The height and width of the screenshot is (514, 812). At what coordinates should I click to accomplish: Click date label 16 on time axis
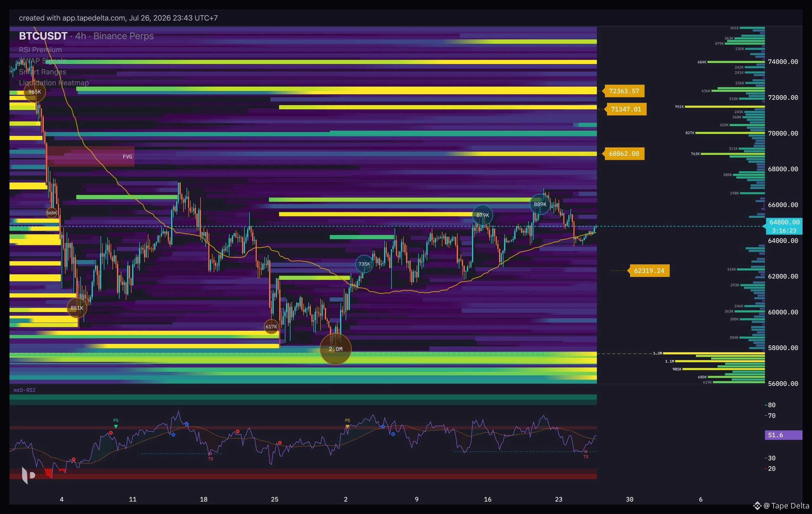(488, 499)
